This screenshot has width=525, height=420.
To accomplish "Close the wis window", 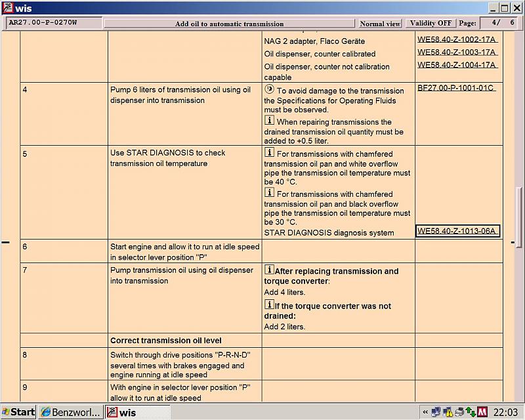I will [517, 8].
